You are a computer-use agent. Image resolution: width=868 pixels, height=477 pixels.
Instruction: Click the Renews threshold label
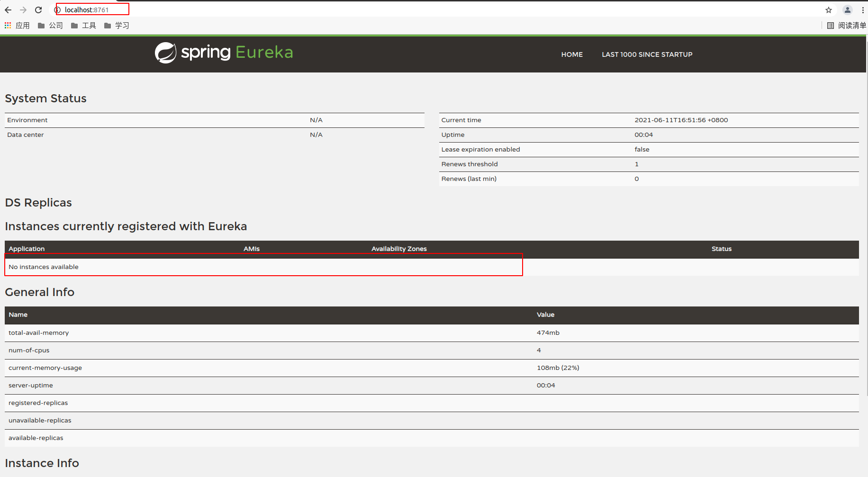470,164
